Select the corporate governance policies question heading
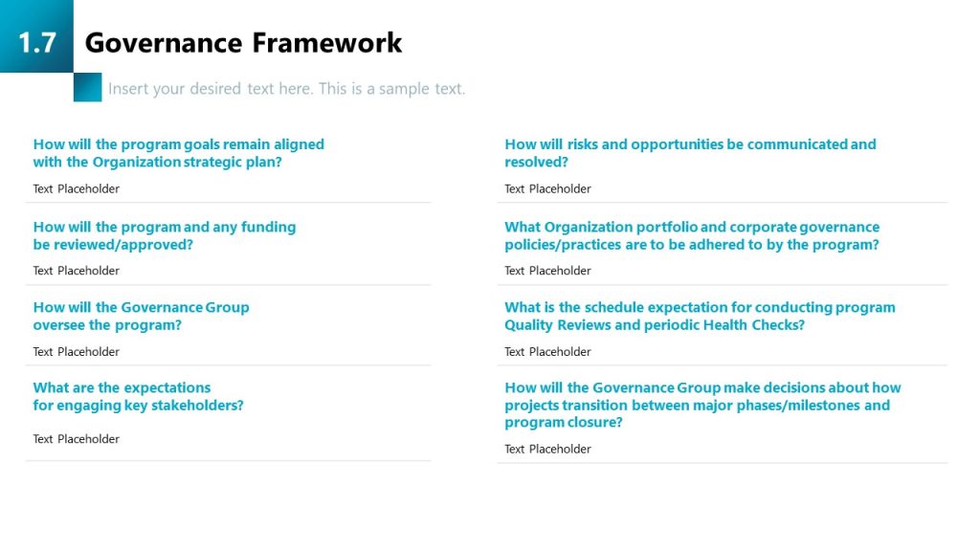Viewport: 980px width, 551px height. [692, 235]
